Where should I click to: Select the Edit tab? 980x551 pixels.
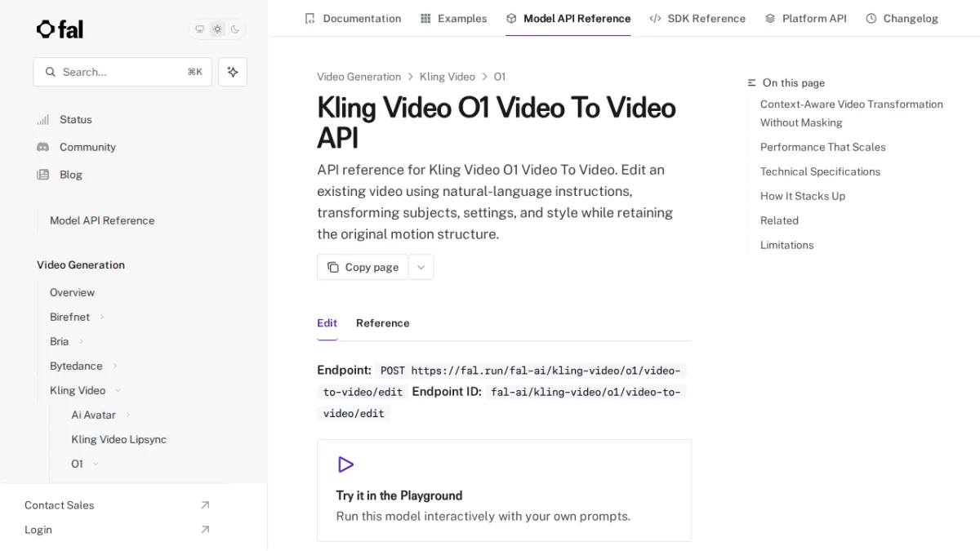(x=327, y=323)
